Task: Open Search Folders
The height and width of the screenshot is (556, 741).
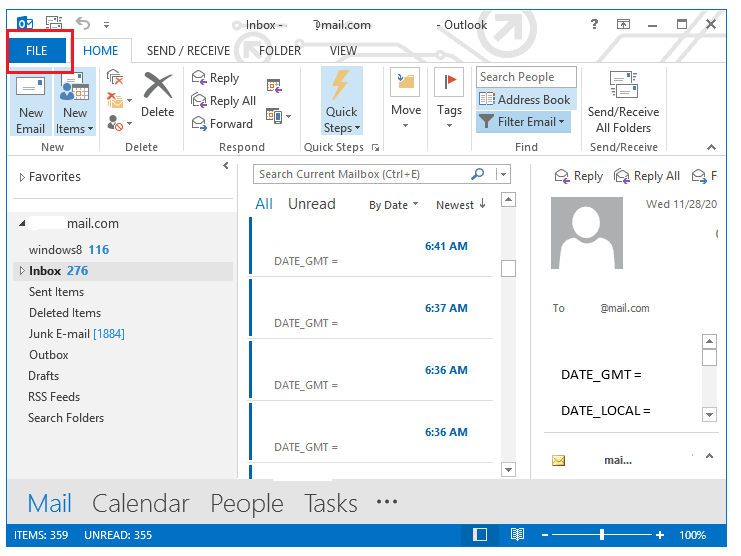Action: (x=66, y=418)
